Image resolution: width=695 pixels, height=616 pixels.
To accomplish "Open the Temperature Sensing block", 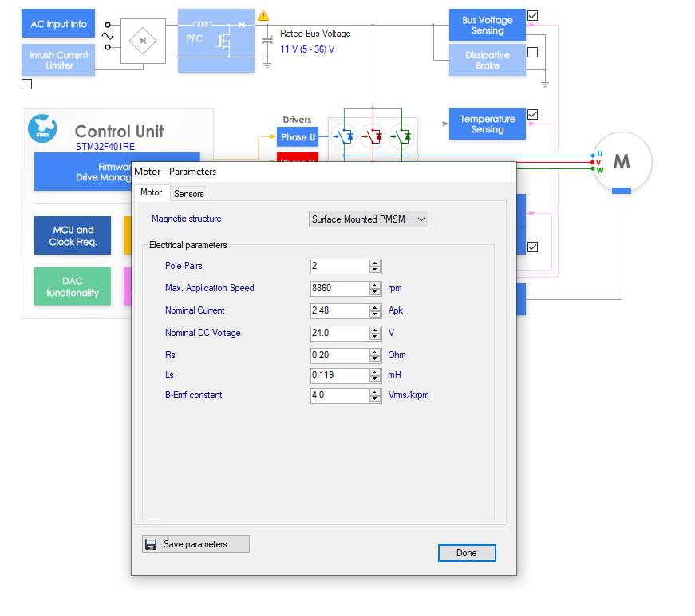I will tap(487, 124).
